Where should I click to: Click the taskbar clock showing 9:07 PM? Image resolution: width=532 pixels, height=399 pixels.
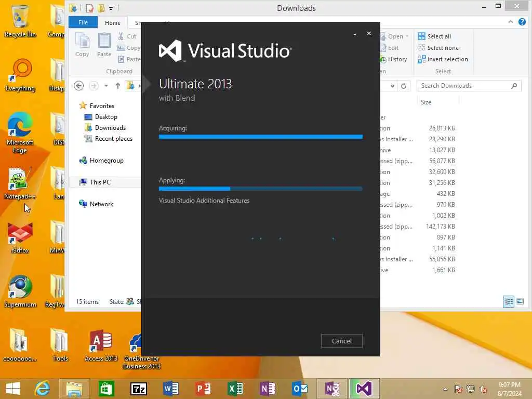509,389
